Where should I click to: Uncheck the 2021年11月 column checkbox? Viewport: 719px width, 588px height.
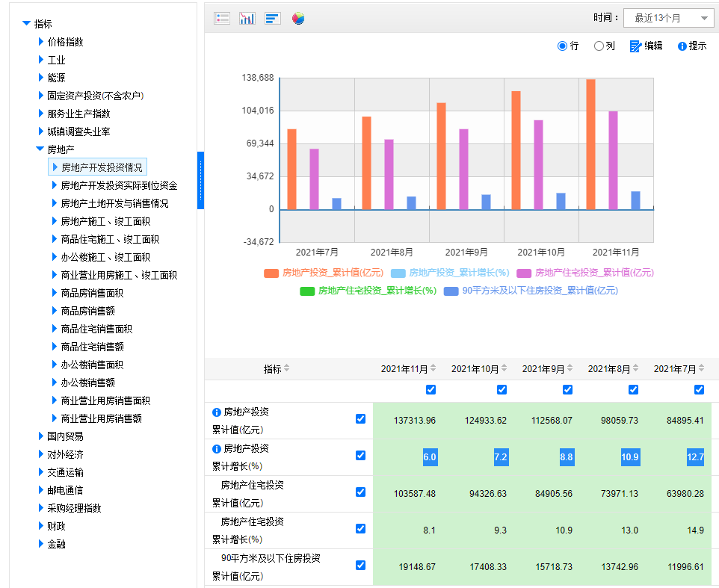click(431, 389)
